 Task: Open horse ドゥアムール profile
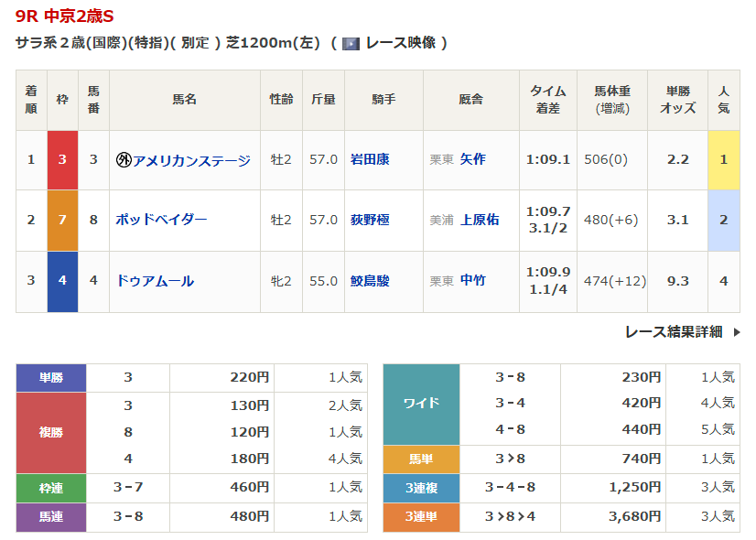[155, 281]
